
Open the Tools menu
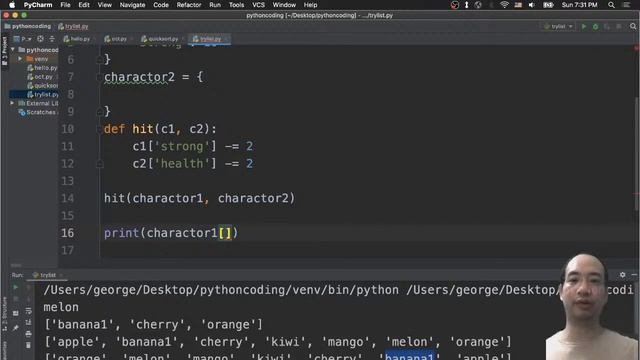[x=236, y=5]
